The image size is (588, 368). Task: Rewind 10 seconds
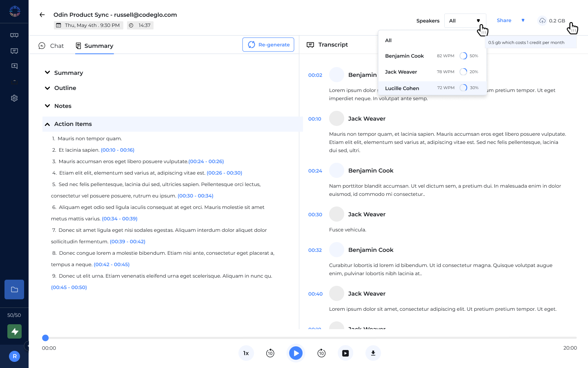click(x=270, y=353)
